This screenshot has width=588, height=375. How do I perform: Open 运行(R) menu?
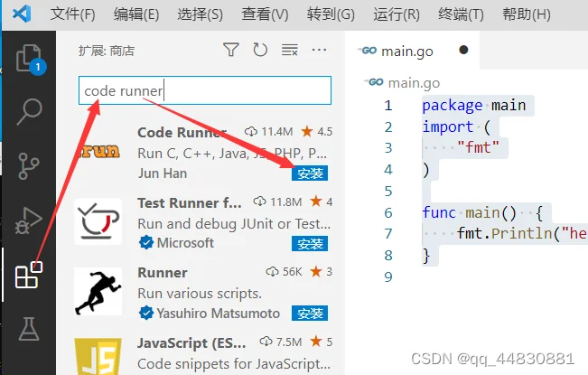(397, 14)
